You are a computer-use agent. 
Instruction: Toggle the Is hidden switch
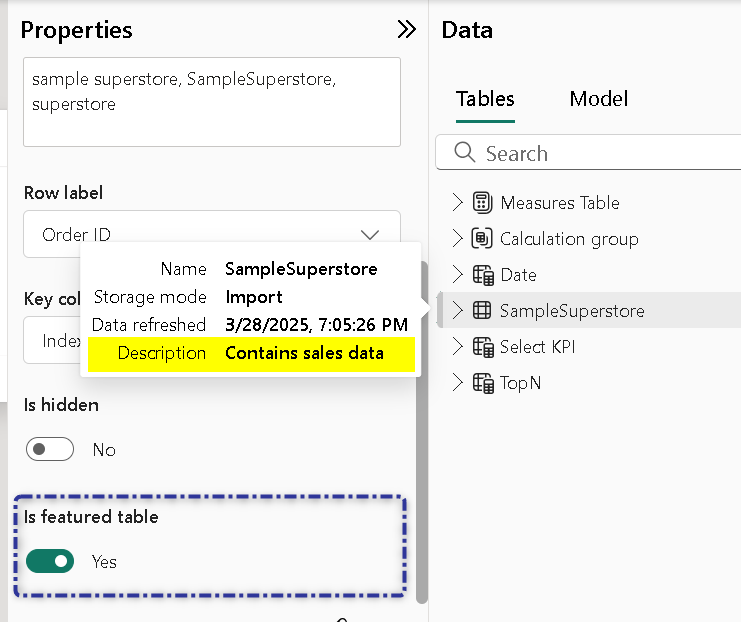coord(50,450)
